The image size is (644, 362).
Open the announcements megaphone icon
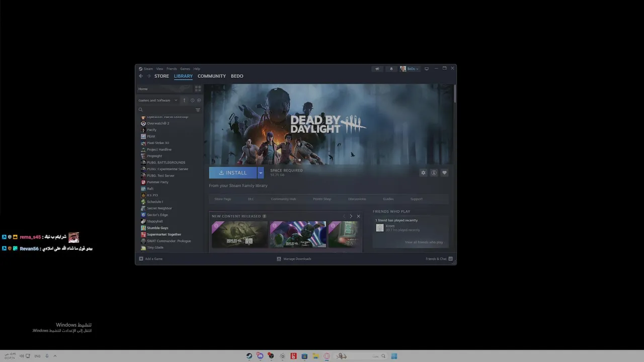(377, 69)
